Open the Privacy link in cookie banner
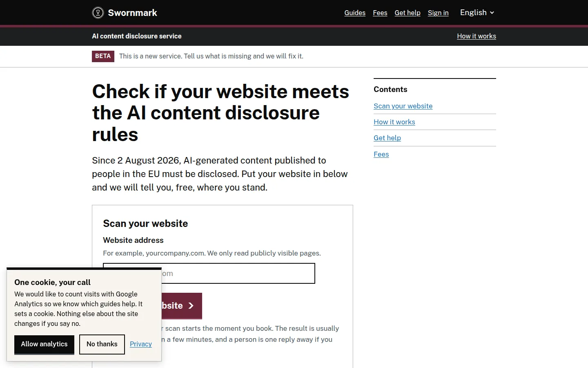 point(141,344)
